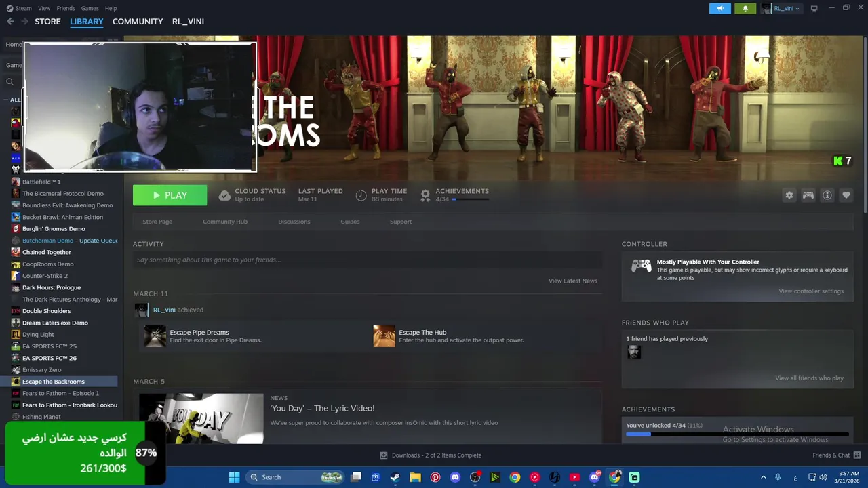
Task: Click the play time clock icon
Action: 361,195
